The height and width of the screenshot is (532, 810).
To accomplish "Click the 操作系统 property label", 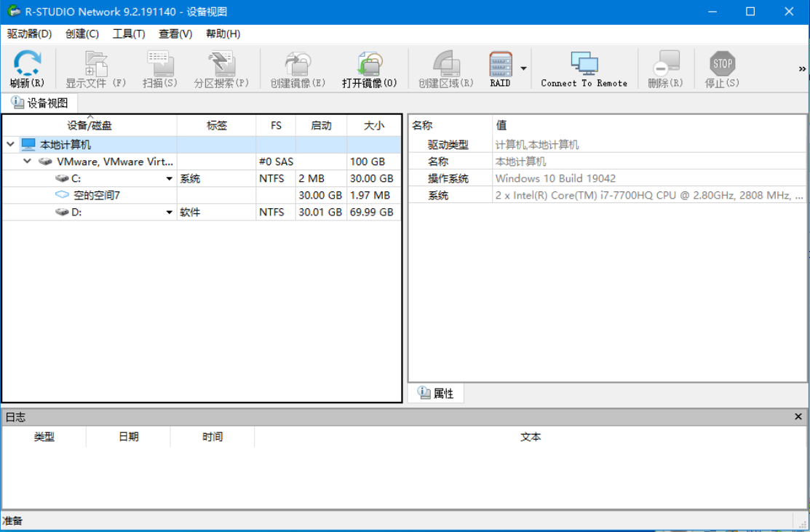I will point(448,179).
